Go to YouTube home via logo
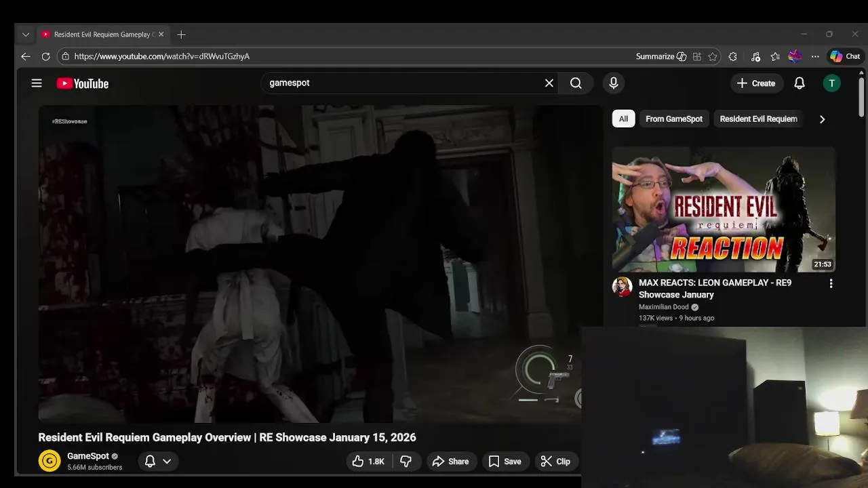 [83, 83]
